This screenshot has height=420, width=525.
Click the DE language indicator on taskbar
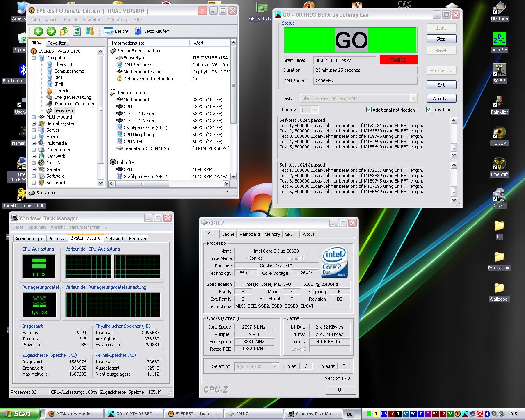(350, 414)
